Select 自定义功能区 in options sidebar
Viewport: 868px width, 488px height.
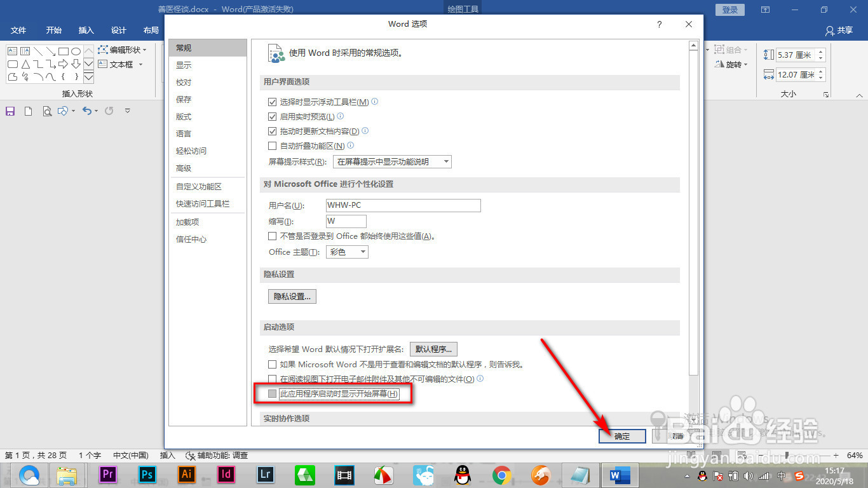coord(207,187)
